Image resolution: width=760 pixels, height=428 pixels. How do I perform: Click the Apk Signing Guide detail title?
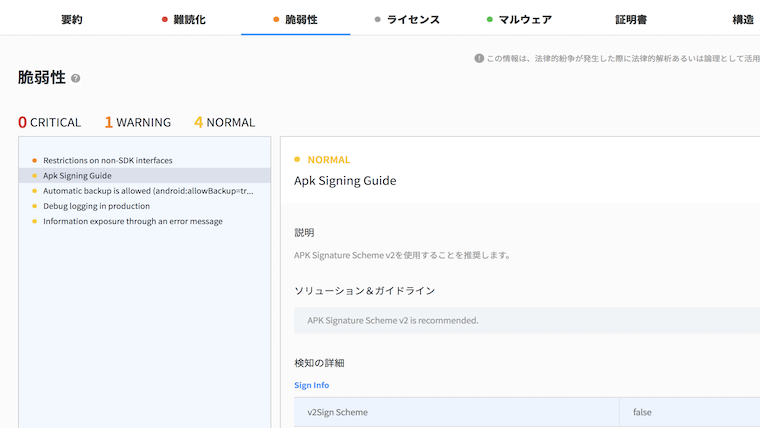pyautogui.click(x=345, y=181)
